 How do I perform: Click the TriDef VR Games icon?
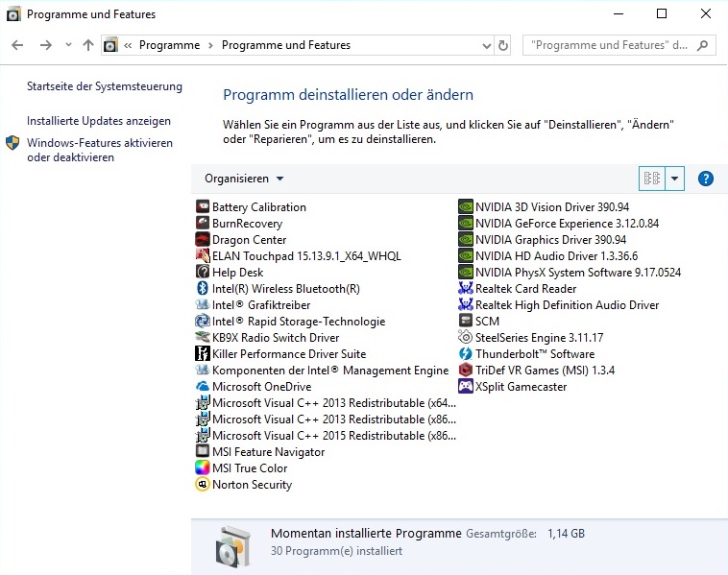[465, 370]
